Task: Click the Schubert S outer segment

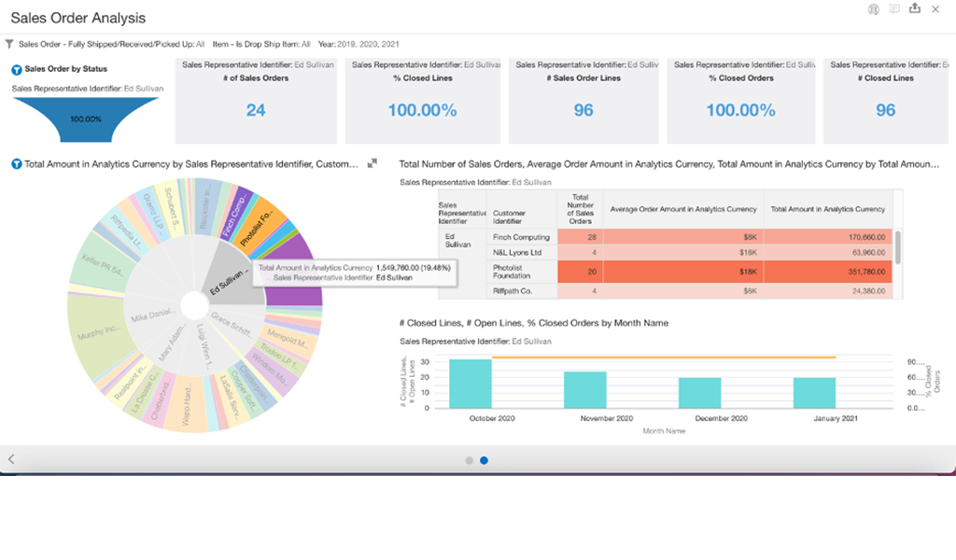Action: [x=172, y=207]
